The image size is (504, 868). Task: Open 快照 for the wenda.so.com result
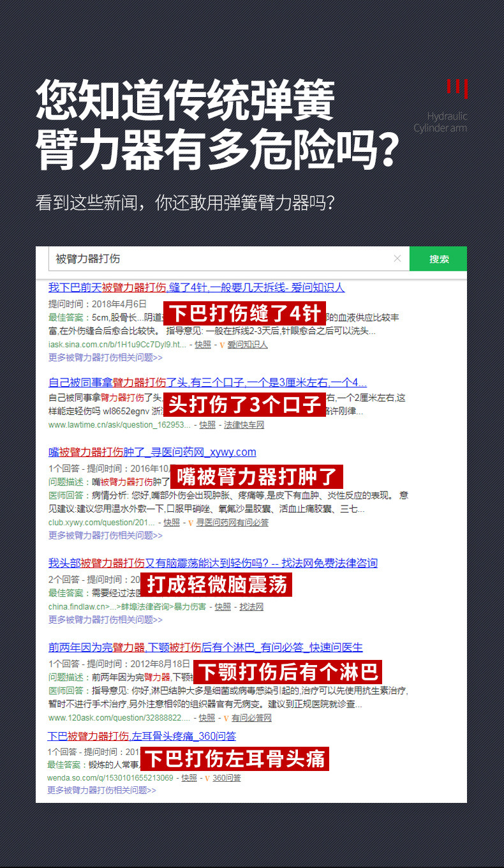(189, 777)
